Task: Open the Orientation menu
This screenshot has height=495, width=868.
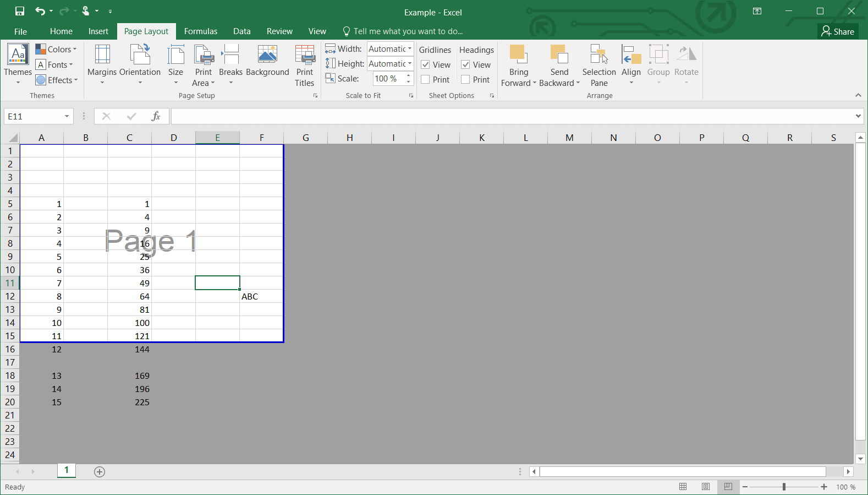Action: tap(140, 64)
